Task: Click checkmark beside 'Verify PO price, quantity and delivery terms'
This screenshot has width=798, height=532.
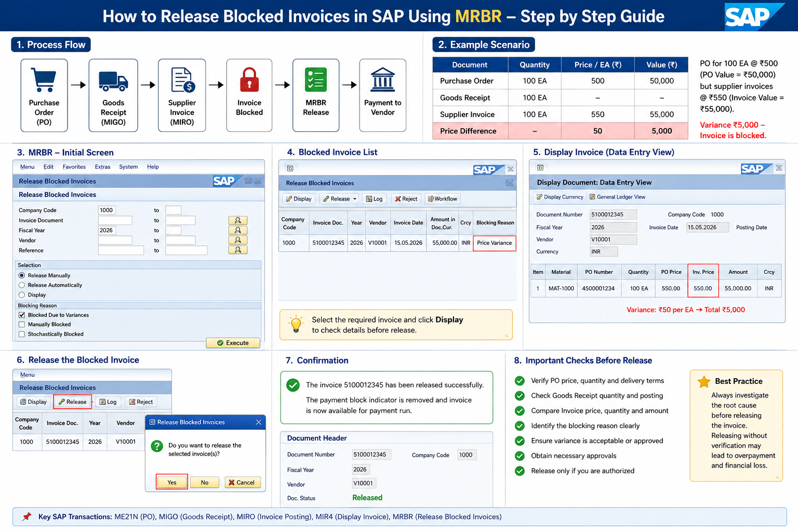Action: (520, 381)
